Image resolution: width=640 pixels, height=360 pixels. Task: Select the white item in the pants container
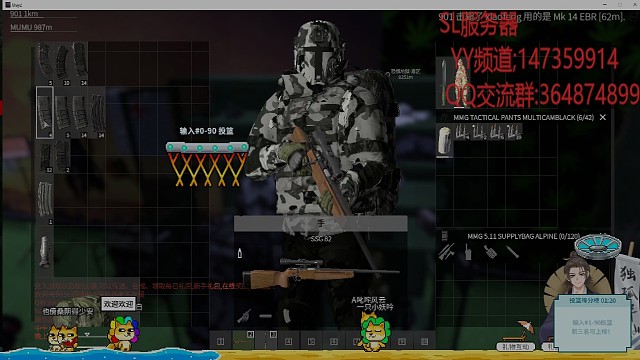445,141
